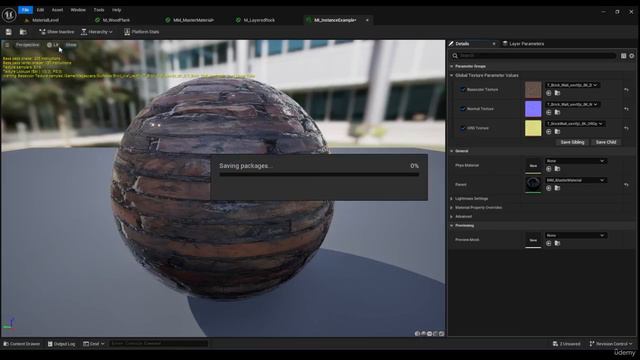Viewport: 640px width, 360px height.
Task: Open the Lit view mode menu
Action: tap(53, 45)
